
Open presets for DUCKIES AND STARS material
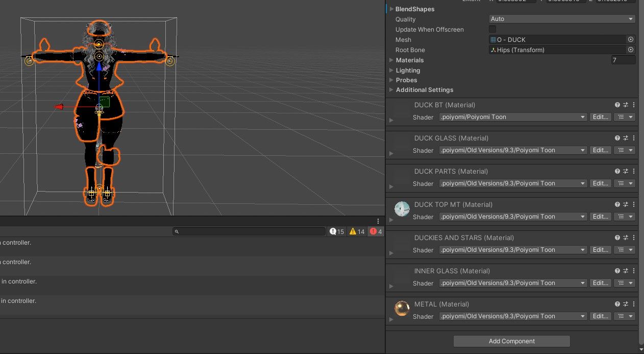tap(626, 238)
